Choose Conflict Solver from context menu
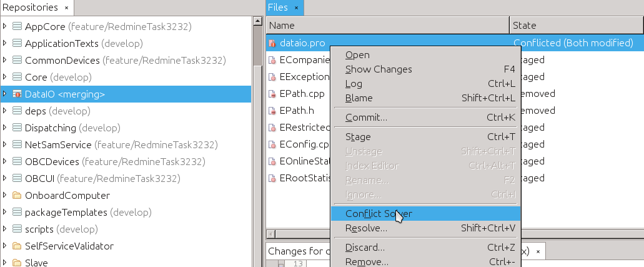 pos(379,214)
